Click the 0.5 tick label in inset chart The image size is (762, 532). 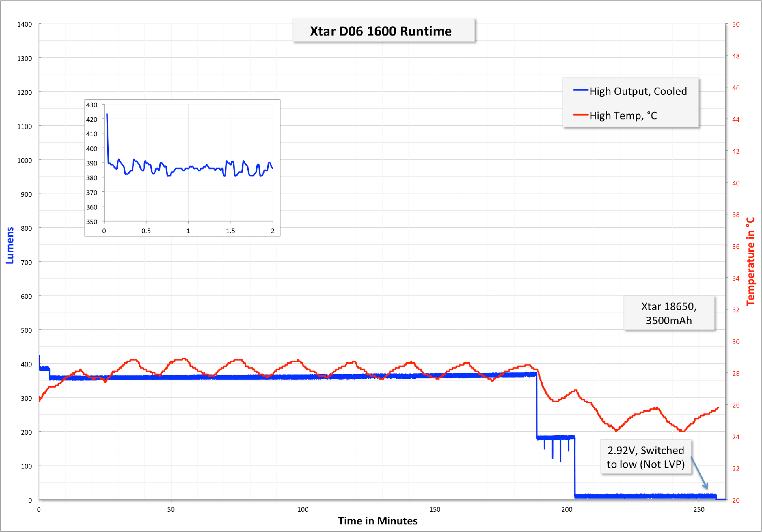(x=146, y=231)
